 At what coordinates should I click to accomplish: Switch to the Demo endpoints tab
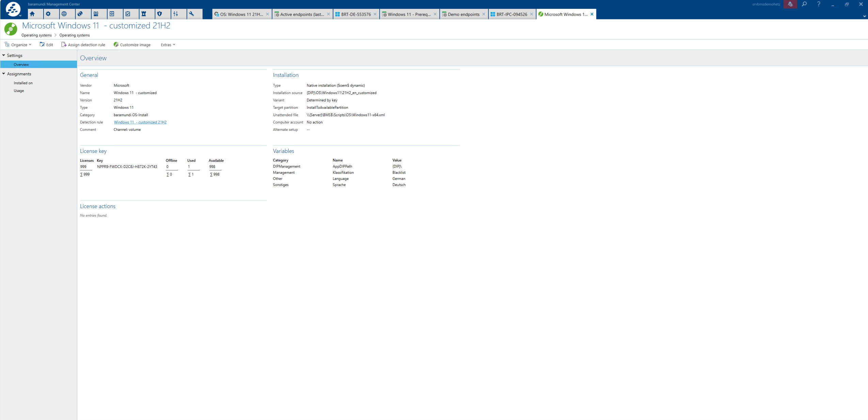pos(463,14)
